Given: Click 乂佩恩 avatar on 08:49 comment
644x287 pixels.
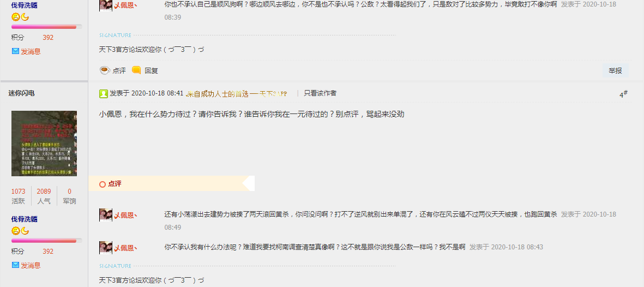Looking at the screenshot, I should (x=106, y=214).
